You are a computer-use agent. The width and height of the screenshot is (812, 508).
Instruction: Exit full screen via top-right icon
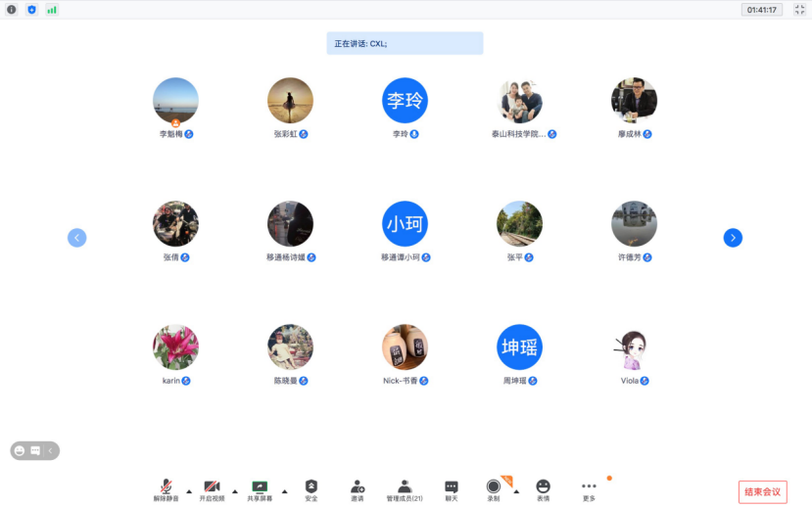click(798, 10)
